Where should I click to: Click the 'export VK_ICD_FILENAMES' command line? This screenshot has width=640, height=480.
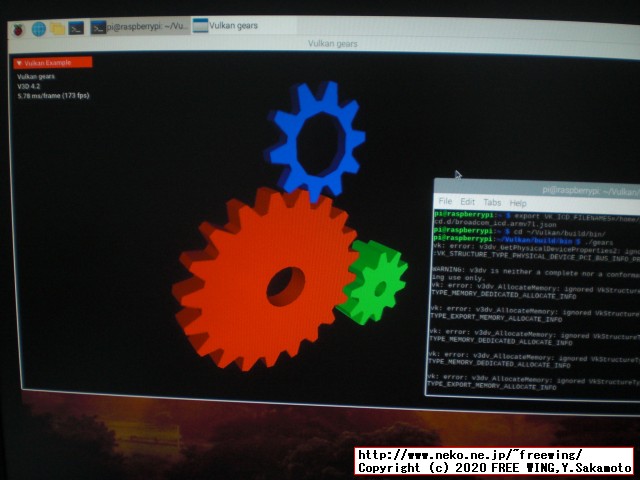pyautogui.click(x=536, y=216)
